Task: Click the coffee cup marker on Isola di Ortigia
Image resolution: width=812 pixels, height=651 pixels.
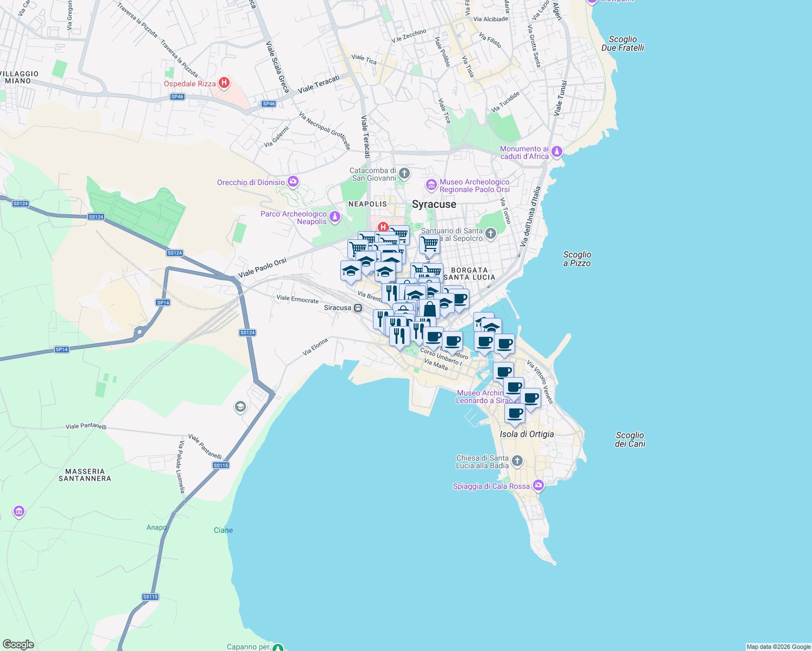Action: [x=514, y=414]
